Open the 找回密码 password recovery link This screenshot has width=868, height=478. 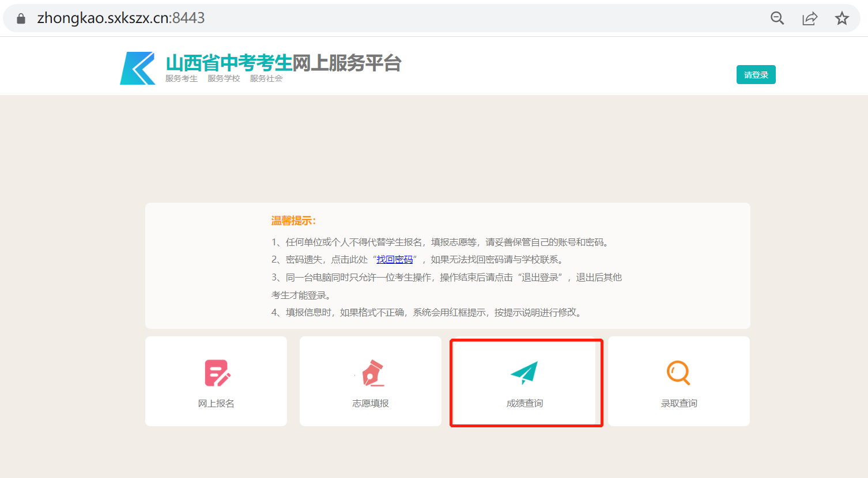point(395,260)
